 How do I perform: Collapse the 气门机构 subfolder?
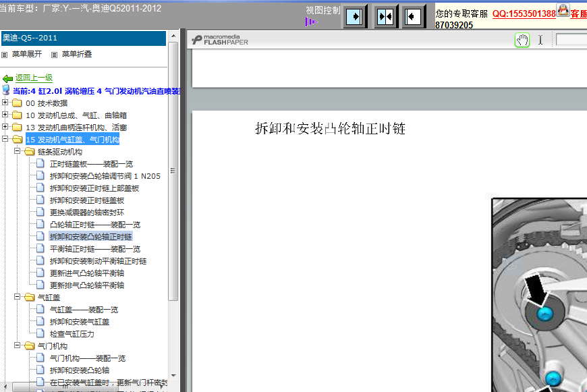click(x=18, y=345)
